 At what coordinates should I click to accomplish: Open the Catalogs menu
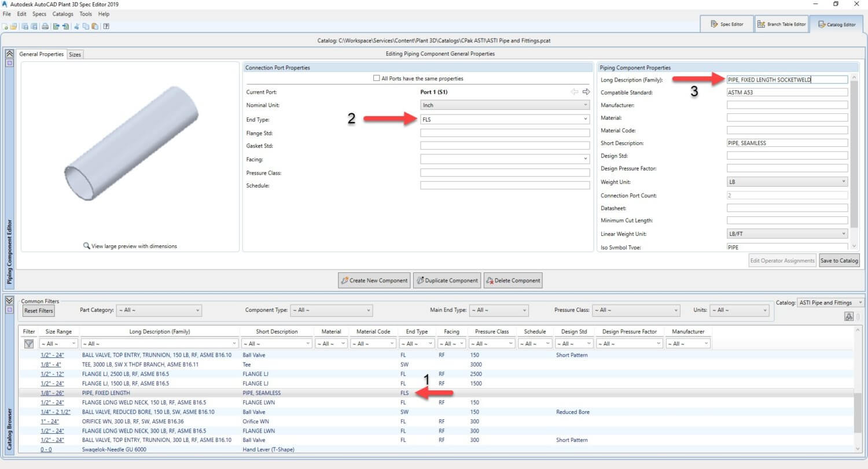62,14
